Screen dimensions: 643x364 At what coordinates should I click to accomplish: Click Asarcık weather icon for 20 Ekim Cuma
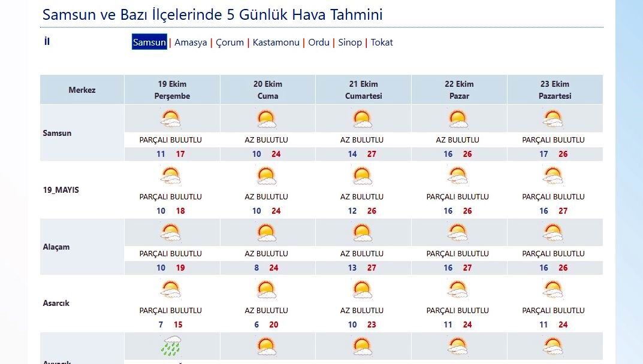click(266, 289)
